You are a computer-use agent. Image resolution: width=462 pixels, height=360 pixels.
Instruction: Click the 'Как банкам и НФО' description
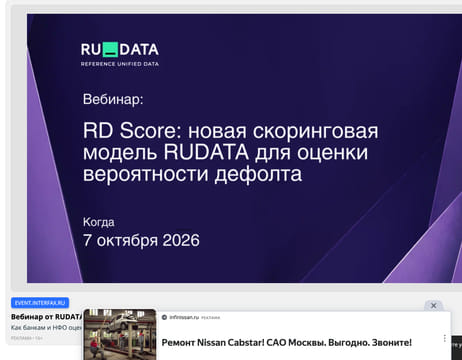pos(46,328)
